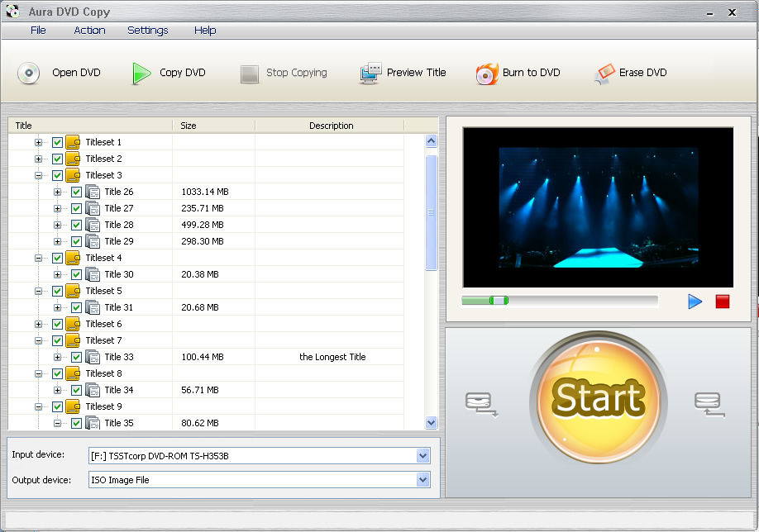759x532 pixels.
Task: Collapse the Titleset 3 tree node
Action: (38, 175)
